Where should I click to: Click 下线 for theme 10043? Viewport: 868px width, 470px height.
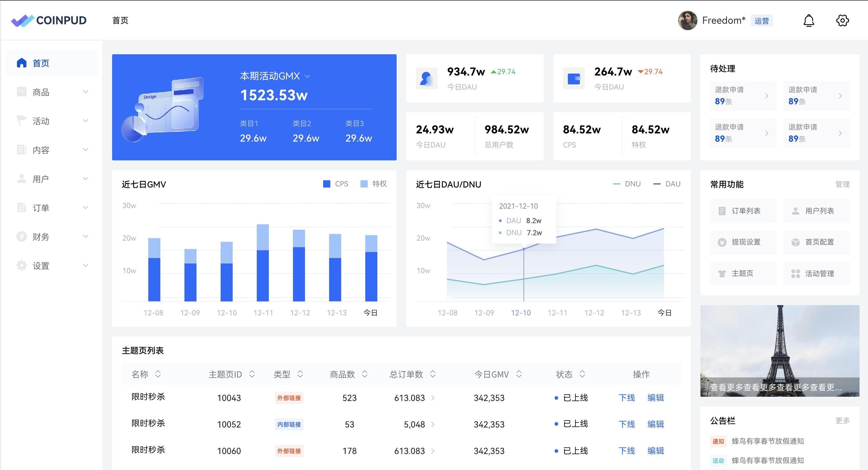coord(626,398)
